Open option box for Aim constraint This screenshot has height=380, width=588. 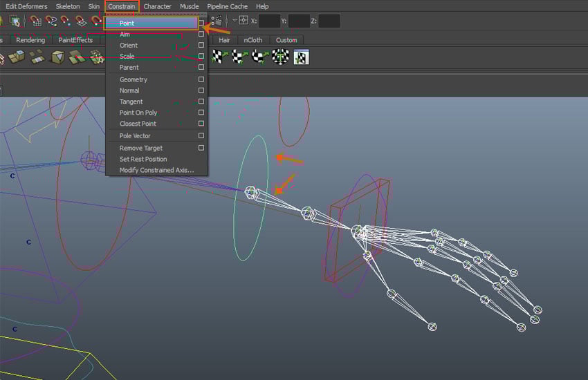201,34
